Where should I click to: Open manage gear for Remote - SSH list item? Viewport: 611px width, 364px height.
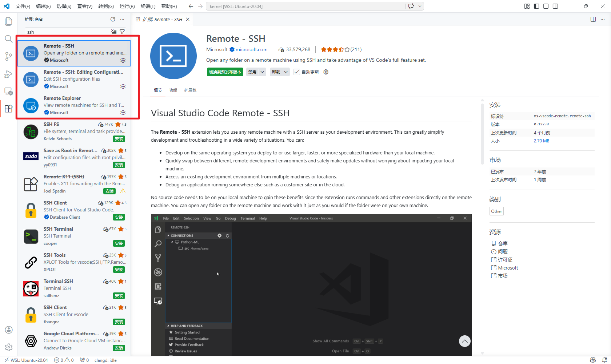[123, 60]
